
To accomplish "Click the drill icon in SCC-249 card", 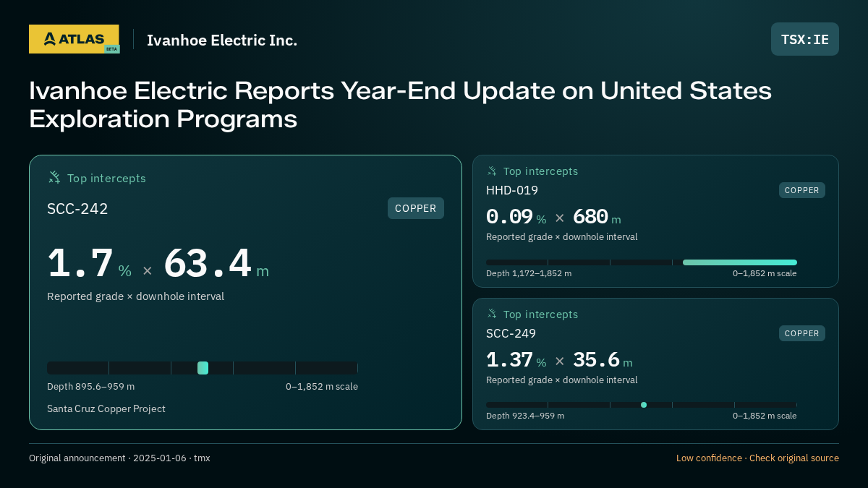I will 492,314.
